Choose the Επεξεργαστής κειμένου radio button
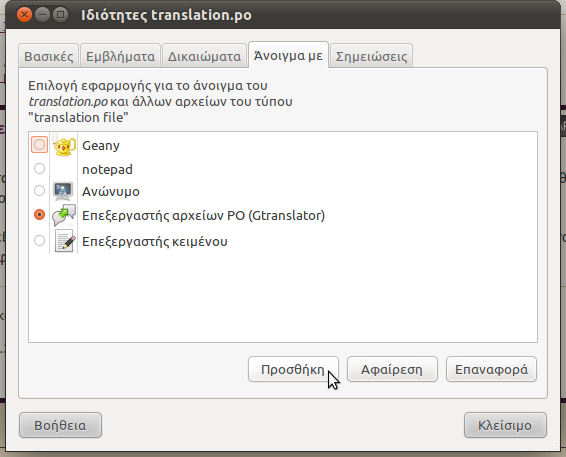This screenshot has height=457, width=566. [x=39, y=240]
